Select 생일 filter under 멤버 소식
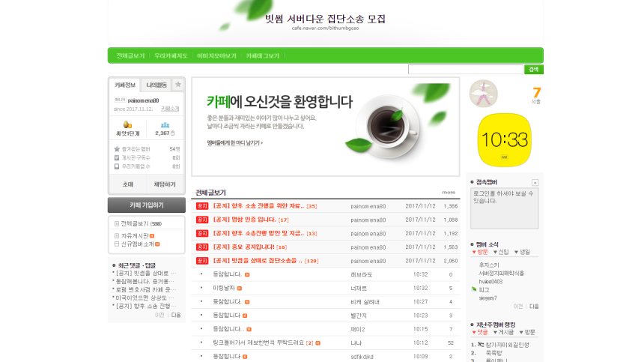 click(x=523, y=252)
